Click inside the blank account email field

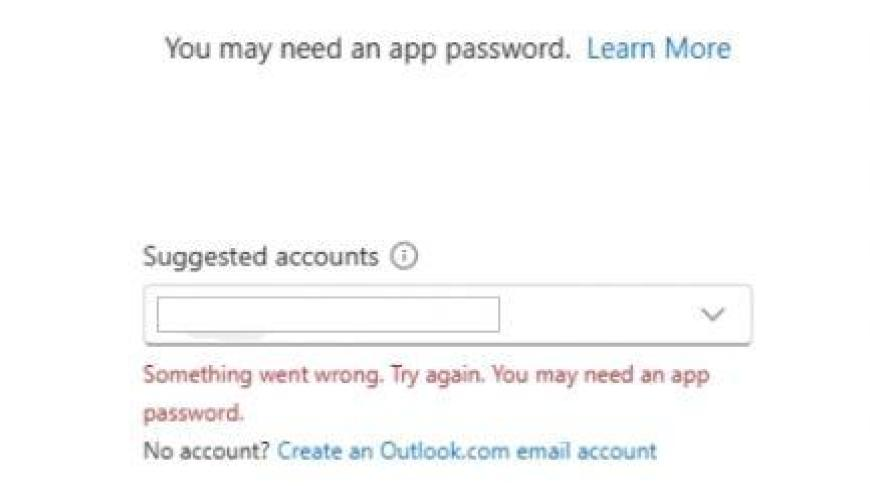point(328,315)
